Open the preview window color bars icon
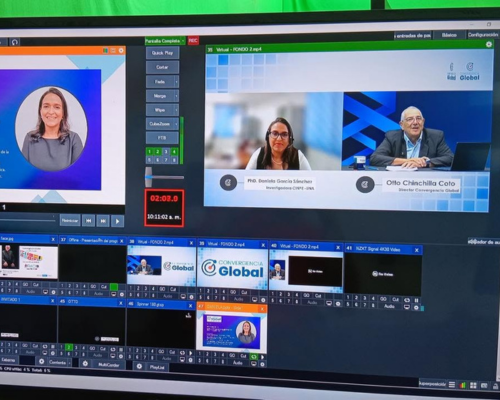 [105, 50]
